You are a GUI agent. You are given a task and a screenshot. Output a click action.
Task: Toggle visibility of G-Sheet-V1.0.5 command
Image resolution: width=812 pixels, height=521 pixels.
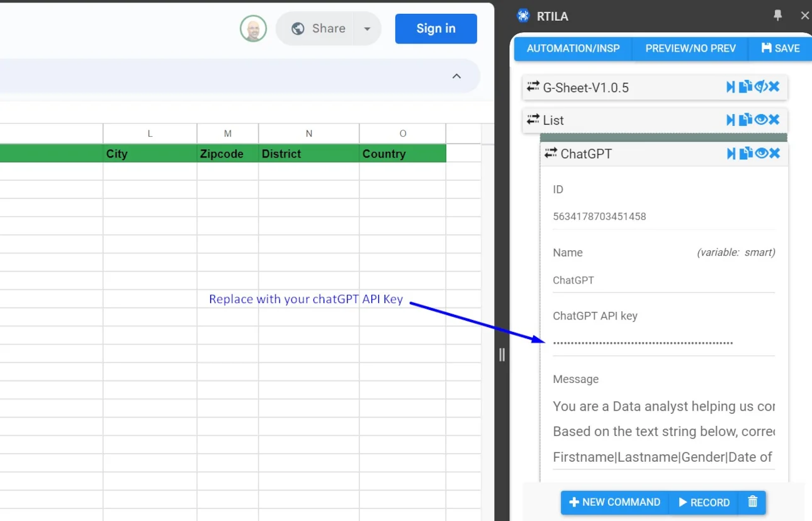click(x=760, y=87)
